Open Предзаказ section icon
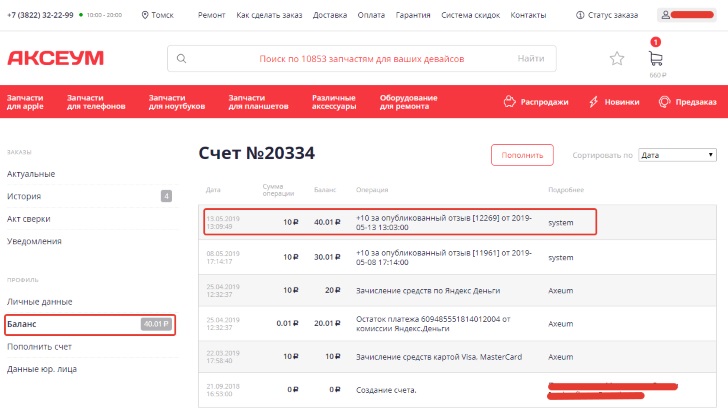The image size is (728, 420). [x=664, y=102]
